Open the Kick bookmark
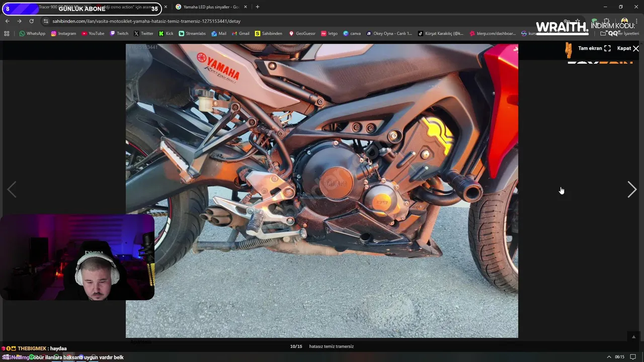This screenshot has width=644, height=362. [166, 33]
